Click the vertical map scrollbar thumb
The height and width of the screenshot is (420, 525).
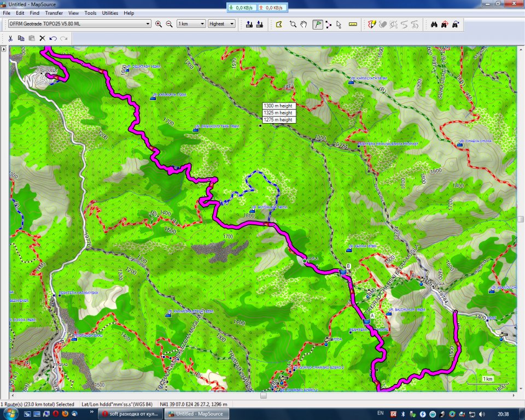pos(521,219)
